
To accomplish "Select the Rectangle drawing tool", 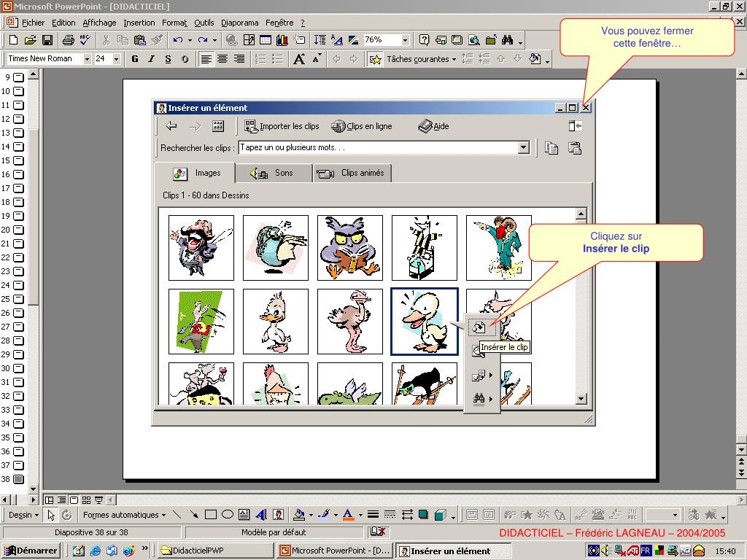I will [211, 515].
